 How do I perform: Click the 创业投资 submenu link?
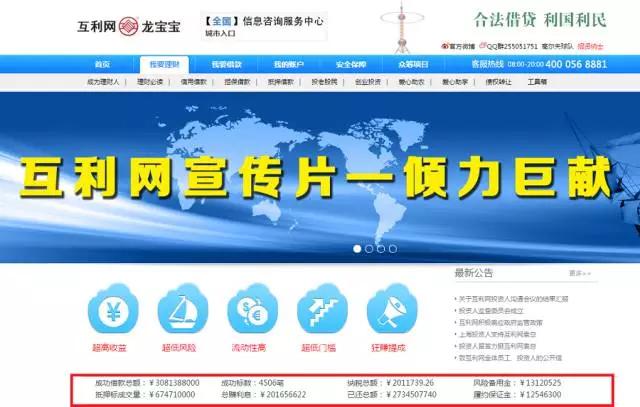pyautogui.click(x=368, y=82)
